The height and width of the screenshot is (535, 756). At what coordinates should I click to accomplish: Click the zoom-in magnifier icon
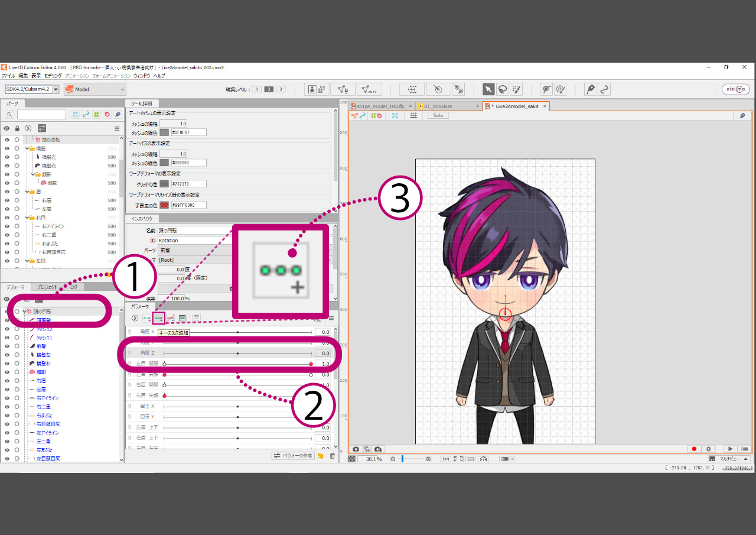point(428,459)
